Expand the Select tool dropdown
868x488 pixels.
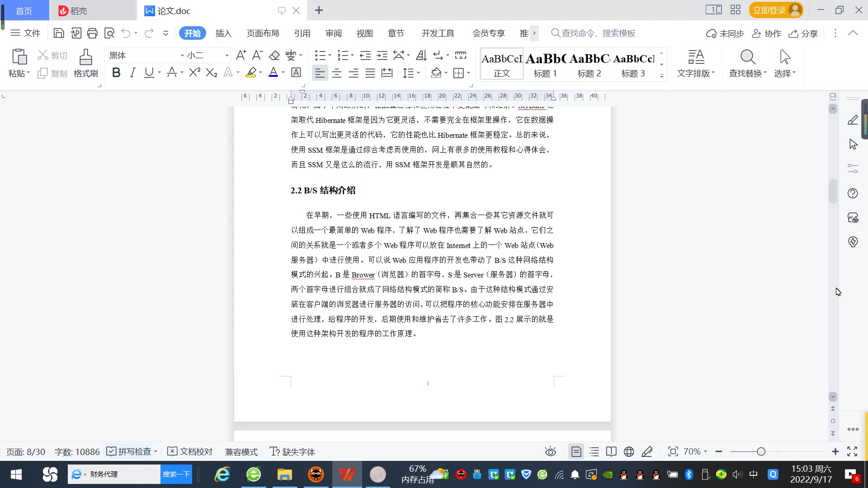pyautogui.click(x=794, y=73)
